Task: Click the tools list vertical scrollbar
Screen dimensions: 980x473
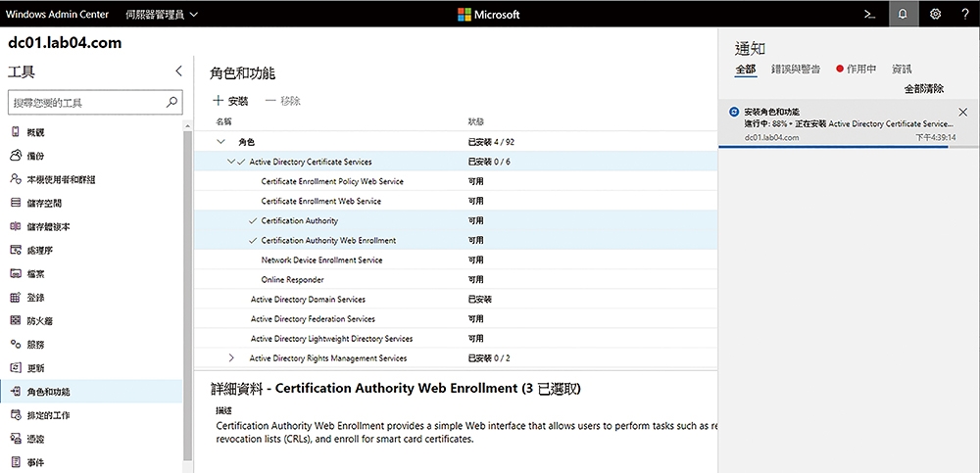Action: point(187,294)
